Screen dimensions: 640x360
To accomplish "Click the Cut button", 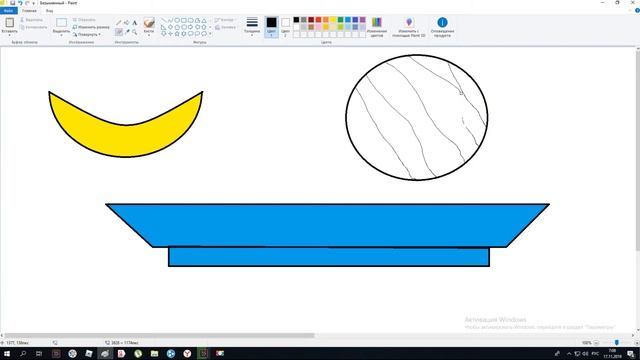I will (x=31, y=20).
